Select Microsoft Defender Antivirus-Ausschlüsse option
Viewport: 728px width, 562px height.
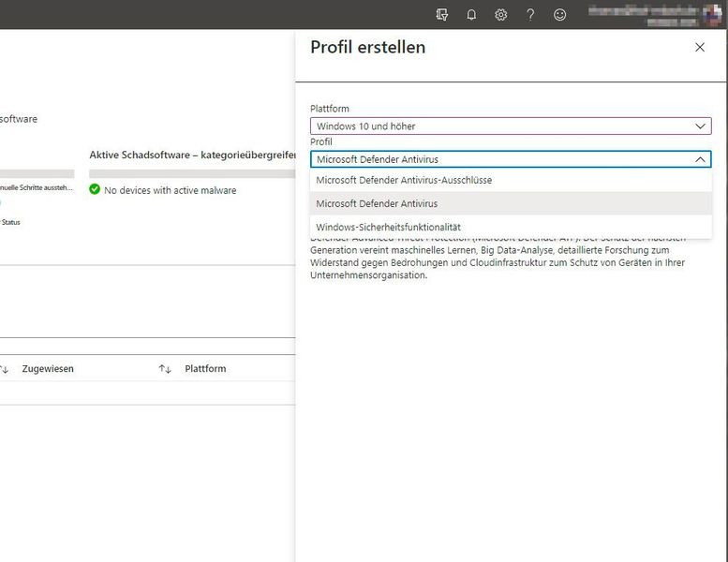coord(511,180)
